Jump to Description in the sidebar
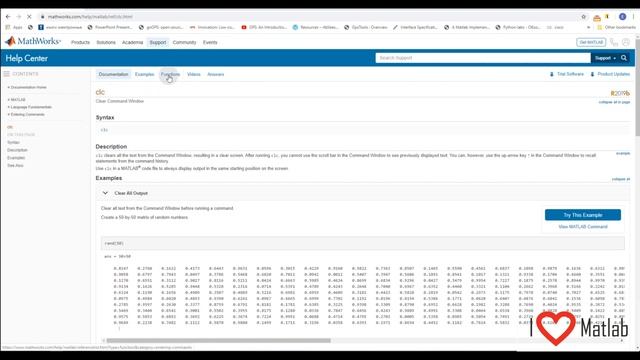Viewport: 640px width, 360px height. pyautogui.click(x=17, y=150)
